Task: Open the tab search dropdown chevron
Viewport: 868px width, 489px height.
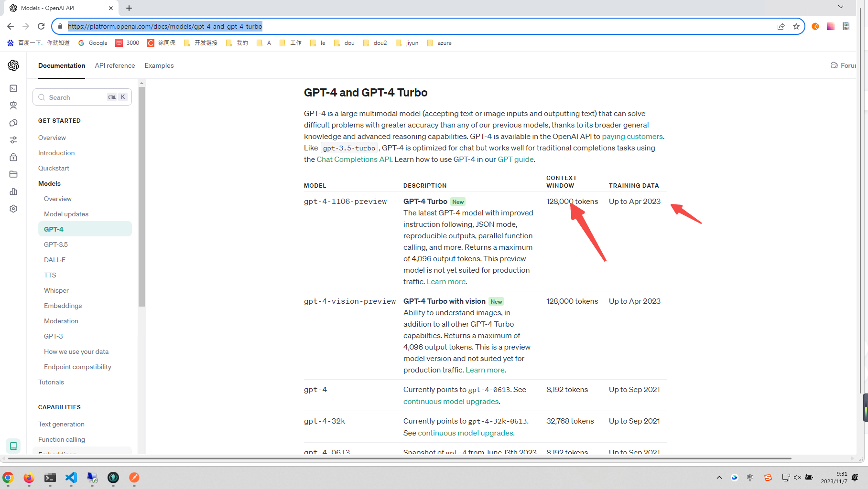Action: click(841, 7)
